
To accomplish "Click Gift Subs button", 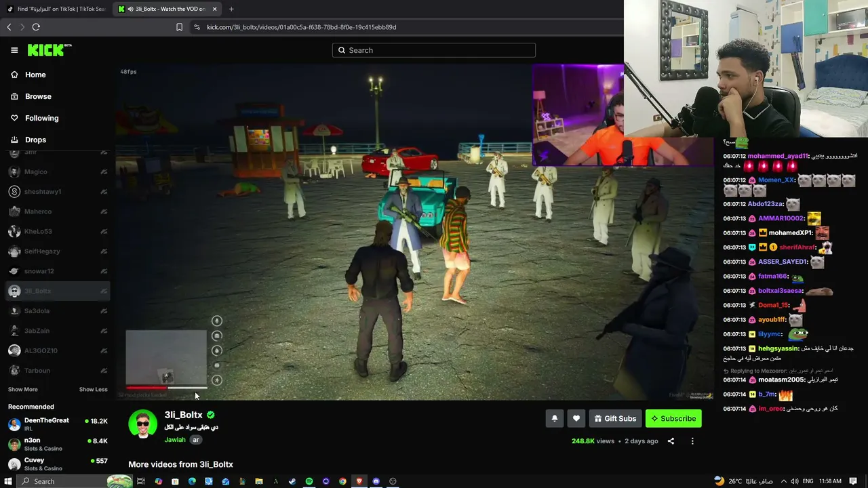I will pyautogui.click(x=615, y=419).
